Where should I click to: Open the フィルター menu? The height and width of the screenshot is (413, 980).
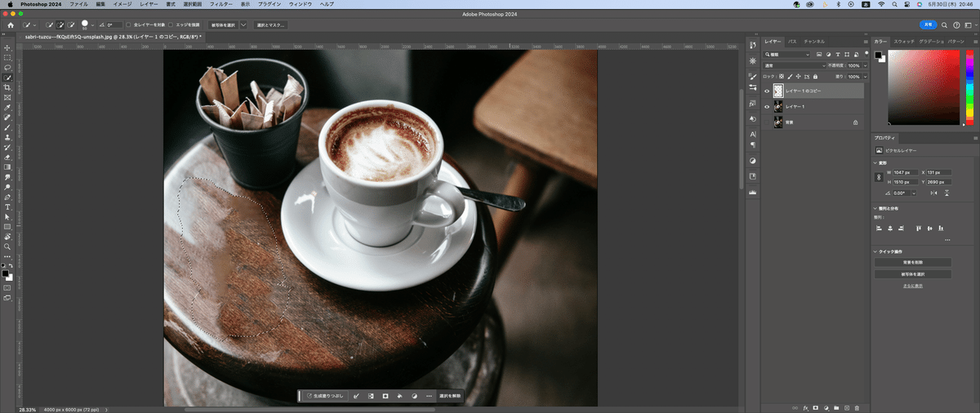point(220,4)
